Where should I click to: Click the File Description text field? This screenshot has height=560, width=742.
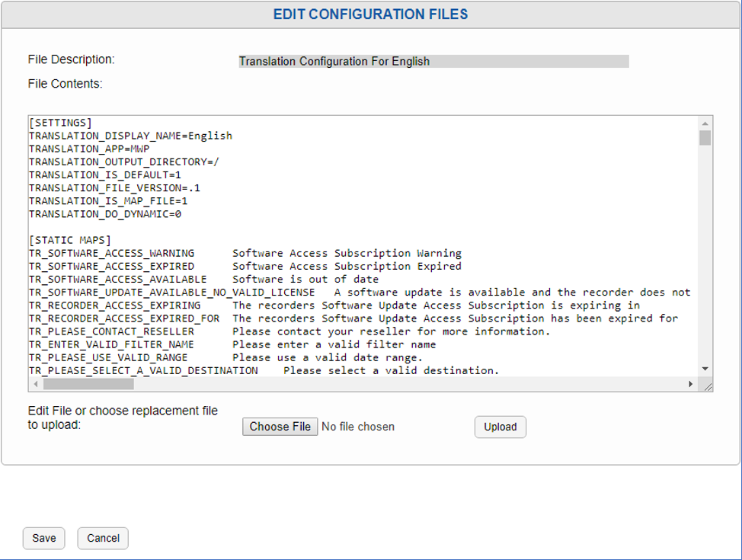click(x=433, y=61)
